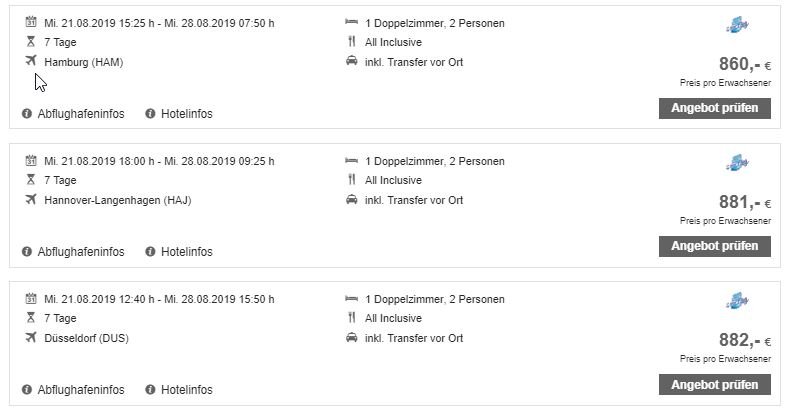Screen dimensions: 788x412
Task: Click the calendar icon of the Hannover offer
Action: 30,160
